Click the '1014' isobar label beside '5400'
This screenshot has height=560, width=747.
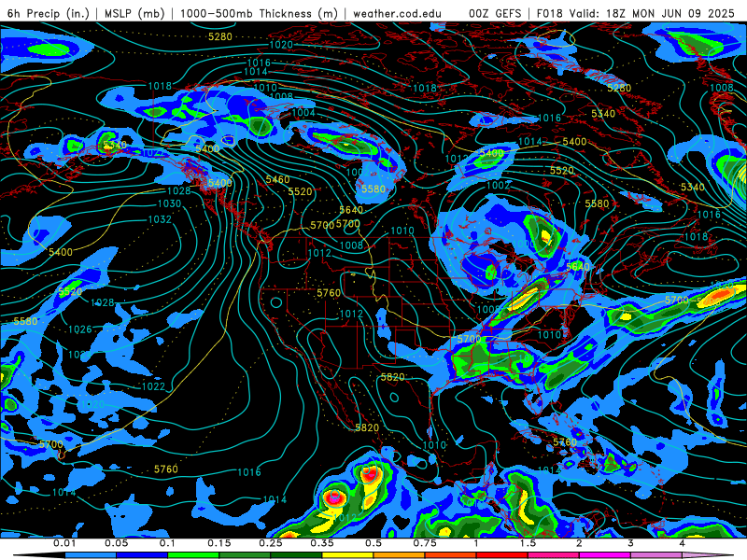tap(529, 142)
